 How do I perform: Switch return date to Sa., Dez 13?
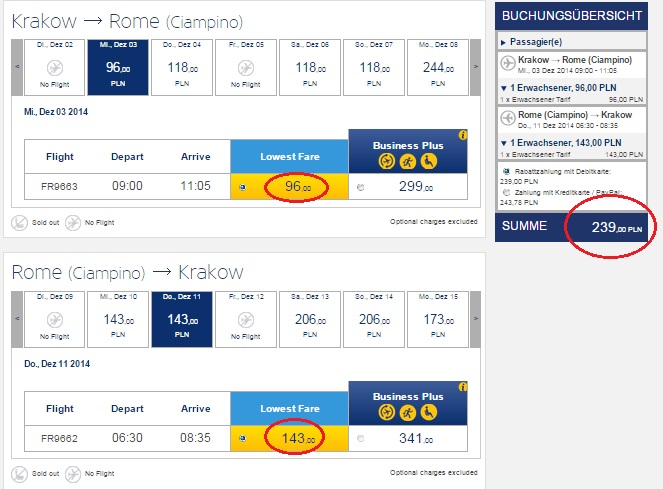click(311, 318)
